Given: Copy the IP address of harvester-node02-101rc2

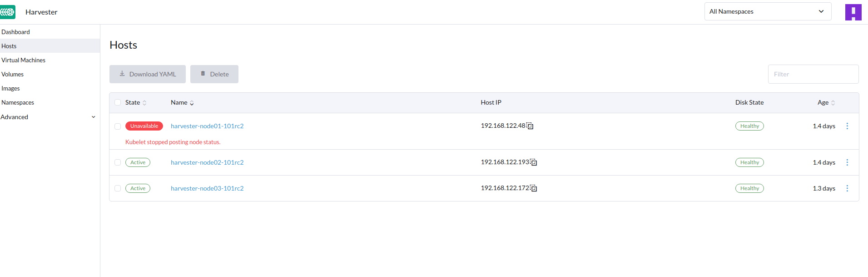Looking at the screenshot, I should pyautogui.click(x=534, y=162).
